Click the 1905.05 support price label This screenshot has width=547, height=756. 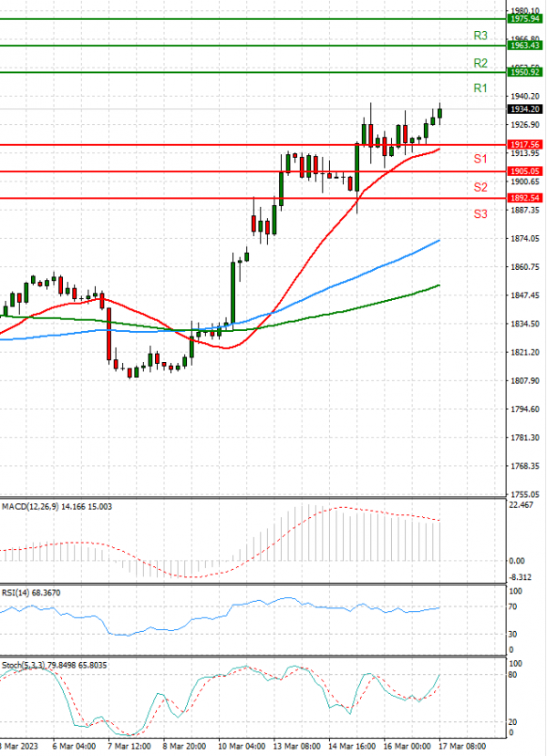pos(525,171)
